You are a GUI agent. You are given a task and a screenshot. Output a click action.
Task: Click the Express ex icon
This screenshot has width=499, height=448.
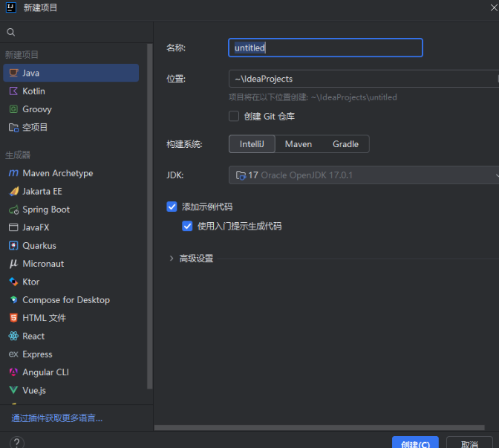pos(13,354)
